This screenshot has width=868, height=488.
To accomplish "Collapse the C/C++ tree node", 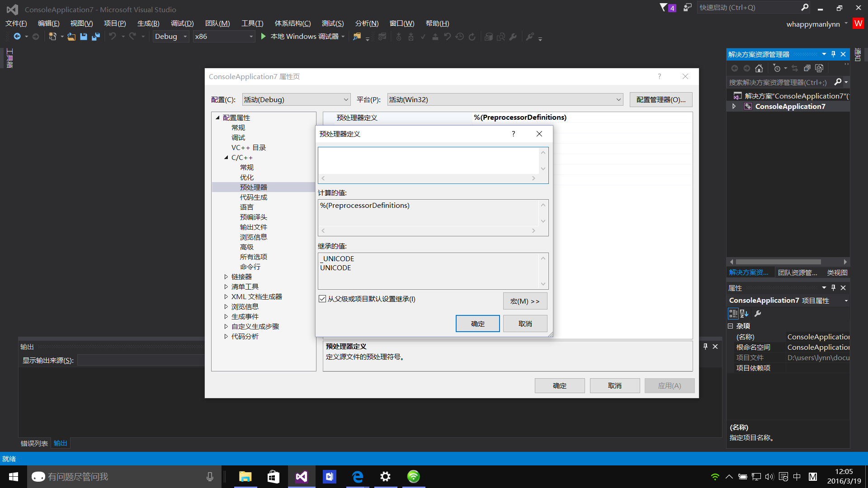I will point(226,158).
